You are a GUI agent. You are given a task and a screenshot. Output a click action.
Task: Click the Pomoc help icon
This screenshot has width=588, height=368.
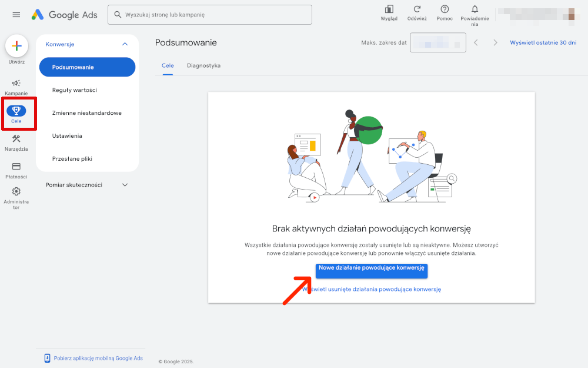click(x=445, y=9)
